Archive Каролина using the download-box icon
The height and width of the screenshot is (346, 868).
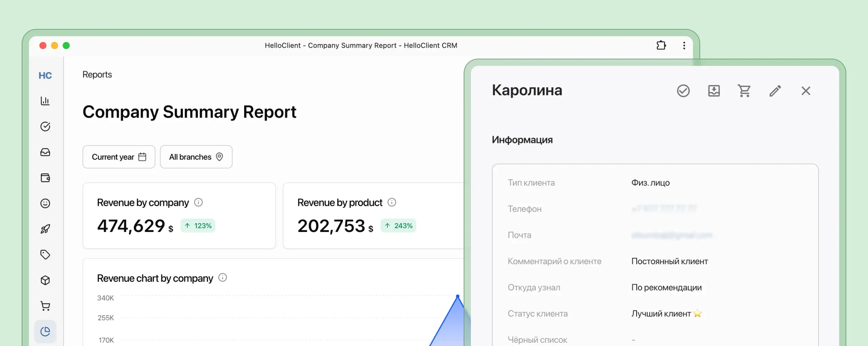pyautogui.click(x=713, y=91)
